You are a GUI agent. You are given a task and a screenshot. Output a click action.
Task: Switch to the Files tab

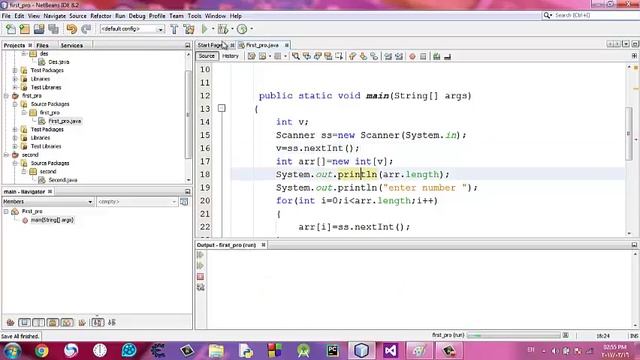click(x=42, y=45)
